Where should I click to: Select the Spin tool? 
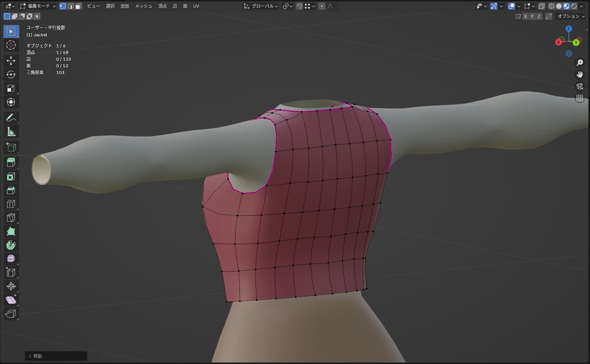pos(11,245)
